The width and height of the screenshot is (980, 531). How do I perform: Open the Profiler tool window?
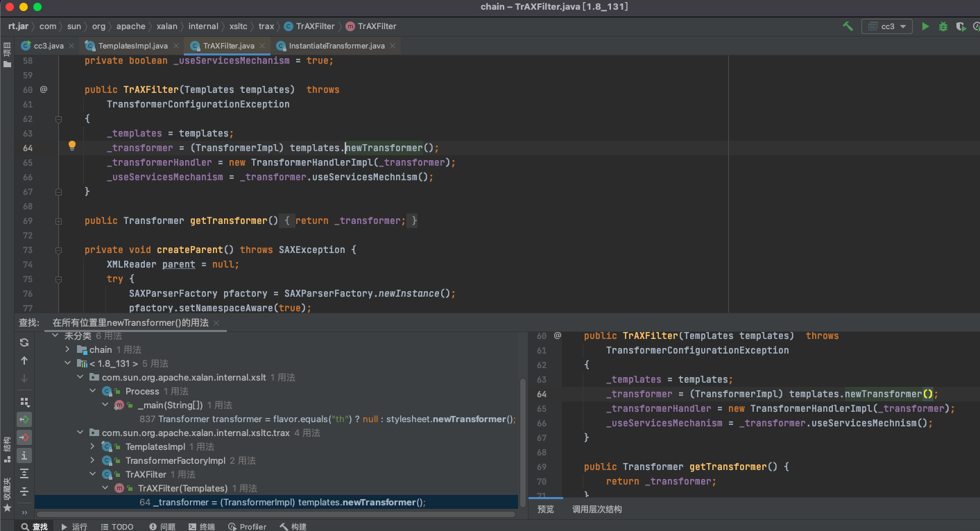click(247, 526)
